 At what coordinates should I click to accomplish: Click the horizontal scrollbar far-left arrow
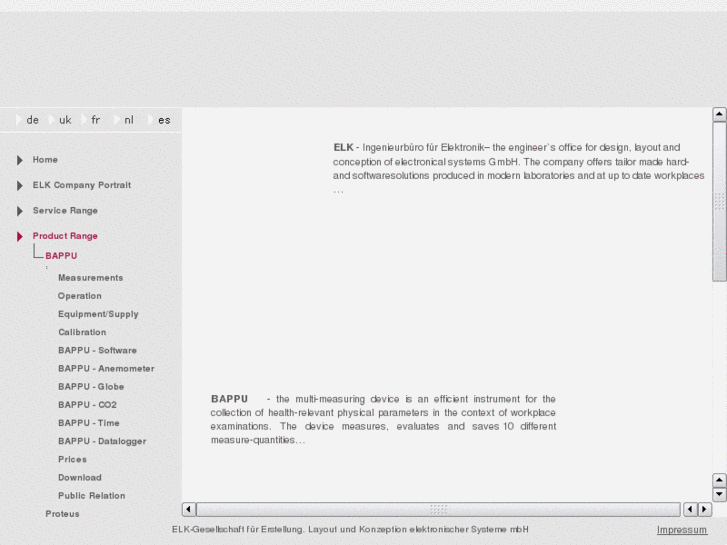tap(188, 509)
